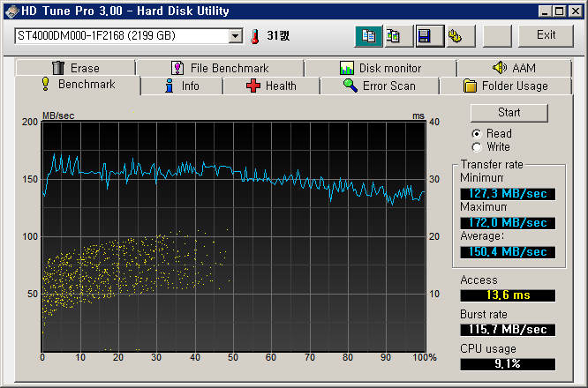This screenshot has width=588, height=388.
Task: Click the 172.0 MB/sec maximum value
Action: click(508, 223)
